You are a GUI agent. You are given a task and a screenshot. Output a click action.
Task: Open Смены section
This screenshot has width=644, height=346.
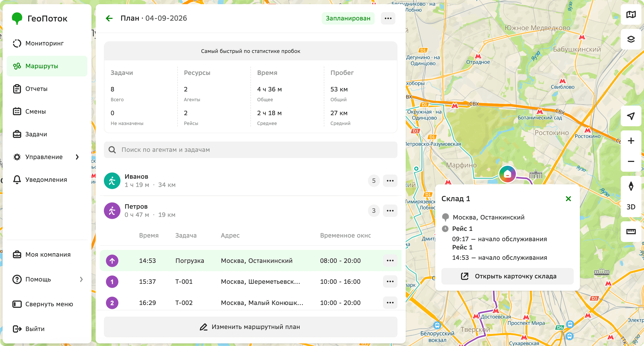pos(47,111)
